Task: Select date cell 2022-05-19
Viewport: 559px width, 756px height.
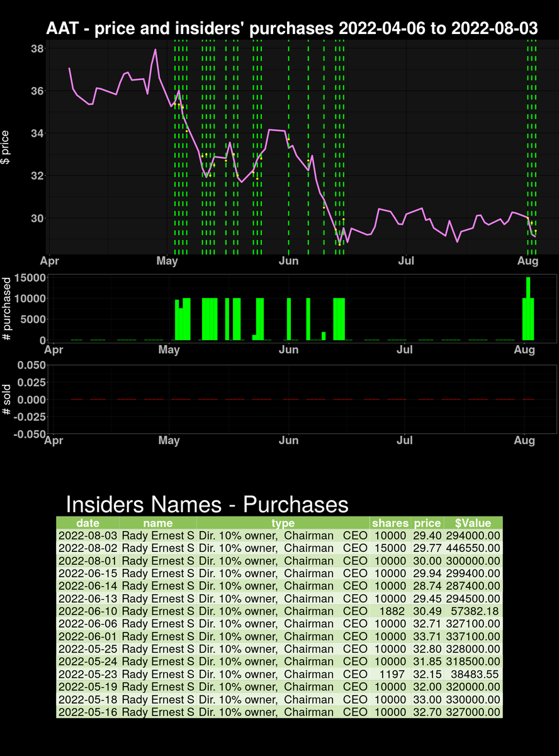Action: click(x=88, y=687)
